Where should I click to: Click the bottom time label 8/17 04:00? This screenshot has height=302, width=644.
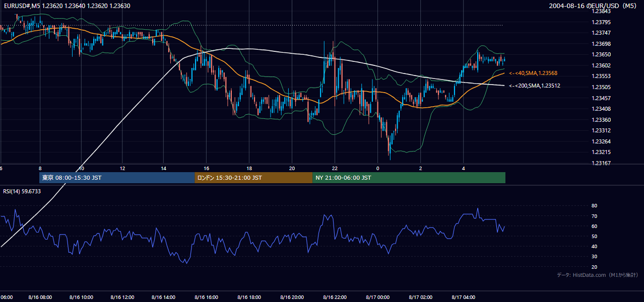pyautogui.click(x=464, y=297)
